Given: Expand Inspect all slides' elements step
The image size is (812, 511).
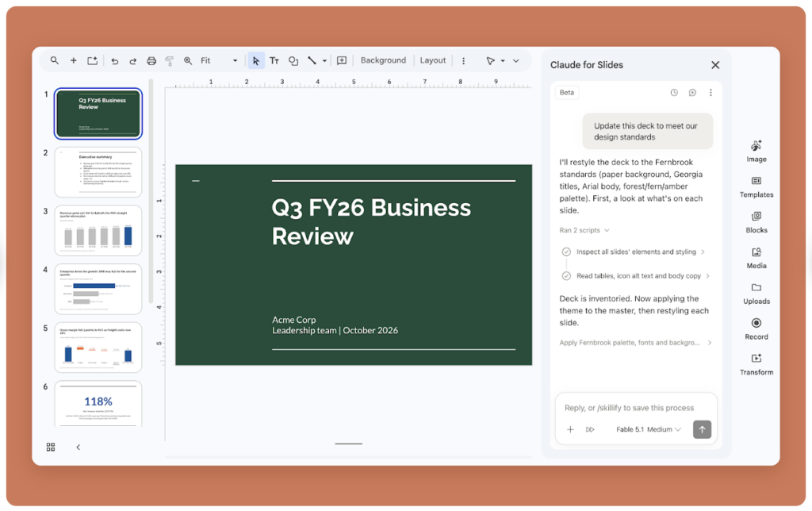Looking at the screenshot, I should (641, 252).
